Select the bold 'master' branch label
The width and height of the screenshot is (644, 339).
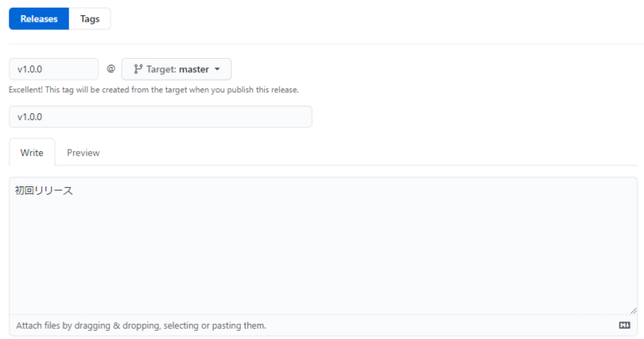click(194, 69)
